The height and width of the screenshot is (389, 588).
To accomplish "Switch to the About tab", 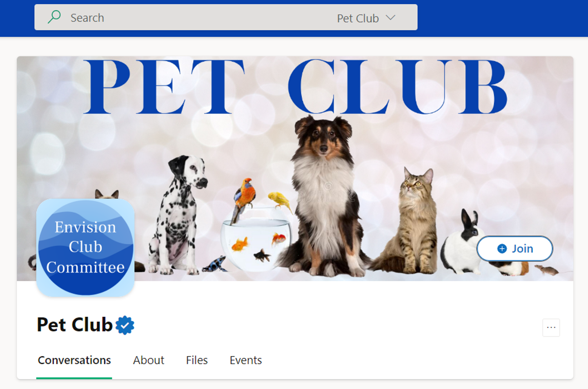I will pyautogui.click(x=149, y=360).
